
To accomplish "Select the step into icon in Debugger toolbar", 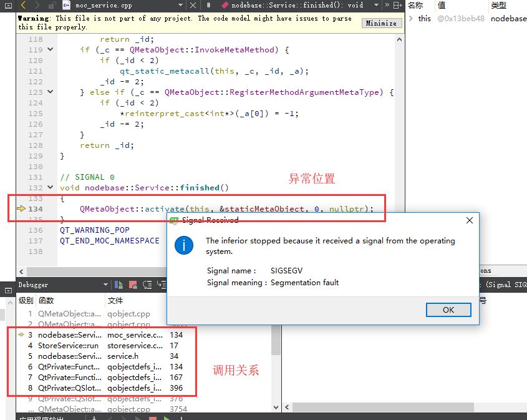I will [160, 286].
